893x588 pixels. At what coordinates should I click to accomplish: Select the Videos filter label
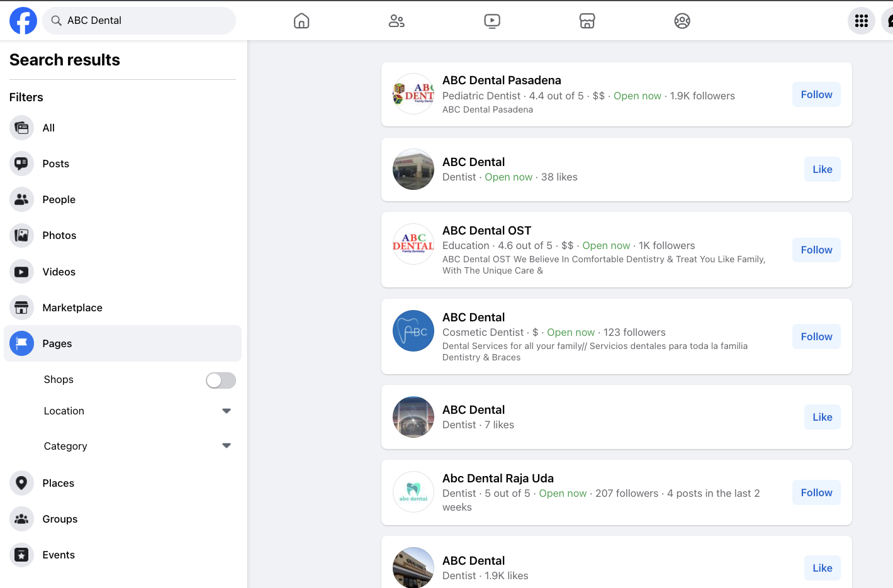tap(59, 272)
